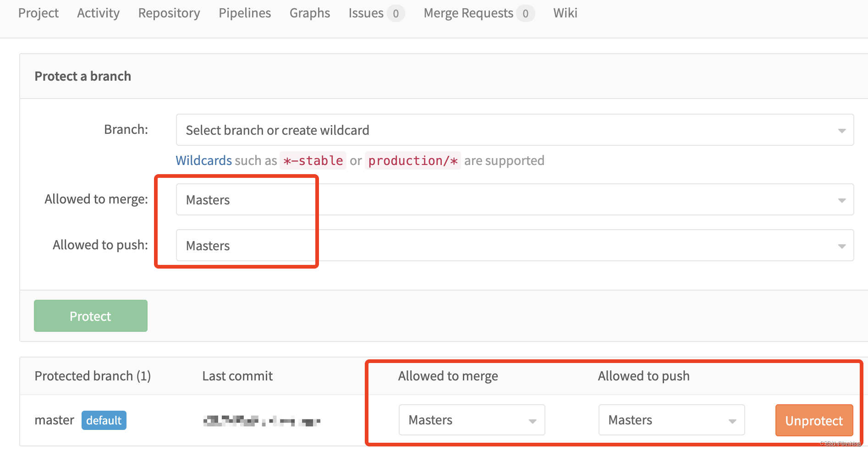Open the Merge Requests tab
This screenshot has height=451, width=868.
[x=478, y=13]
